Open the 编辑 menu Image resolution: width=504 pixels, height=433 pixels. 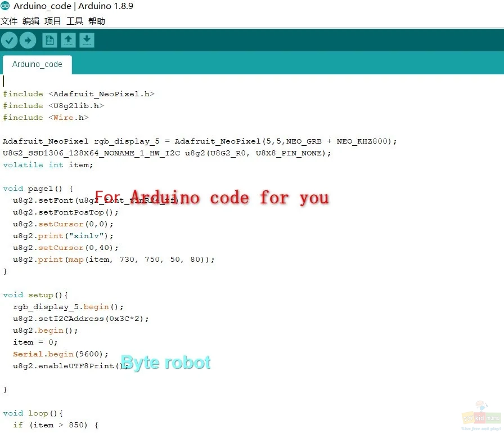pyautogui.click(x=31, y=21)
